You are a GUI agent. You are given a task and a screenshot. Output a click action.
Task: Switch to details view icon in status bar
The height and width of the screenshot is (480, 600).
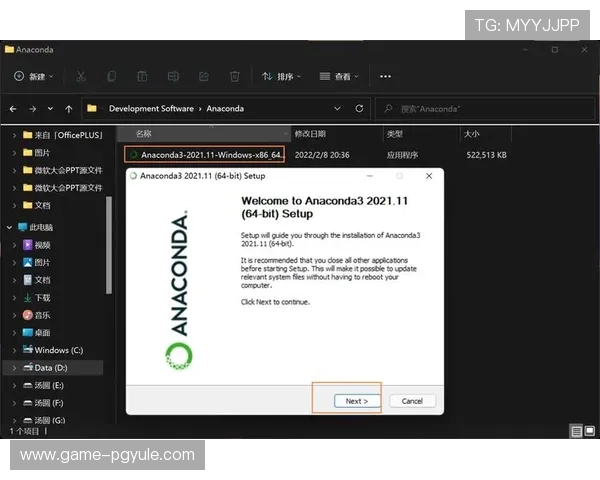click(576, 431)
